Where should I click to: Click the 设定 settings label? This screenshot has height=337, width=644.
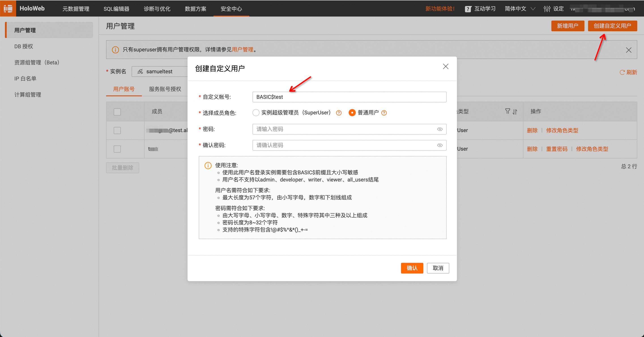click(558, 9)
